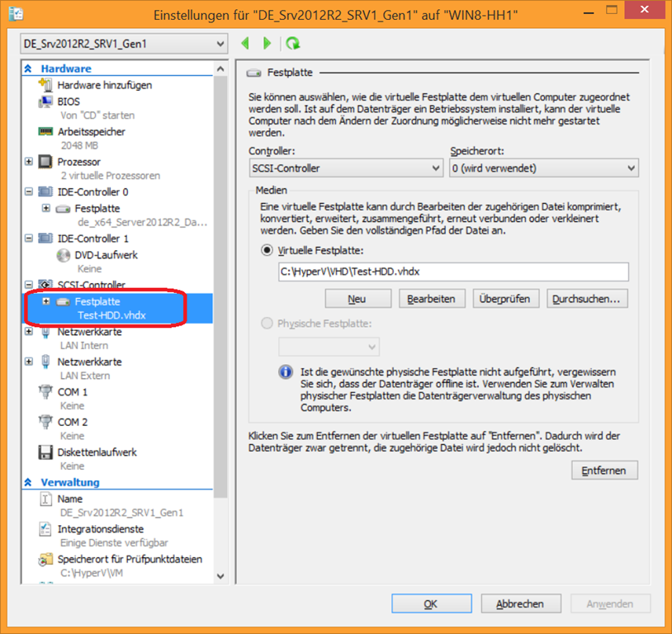Select Hardware hinzufügen in the tree
The image size is (672, 634).
click(105, 85)
